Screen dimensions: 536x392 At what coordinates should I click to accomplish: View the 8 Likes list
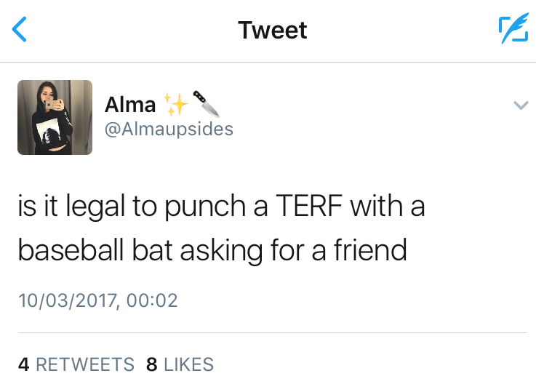coord(180,364)
